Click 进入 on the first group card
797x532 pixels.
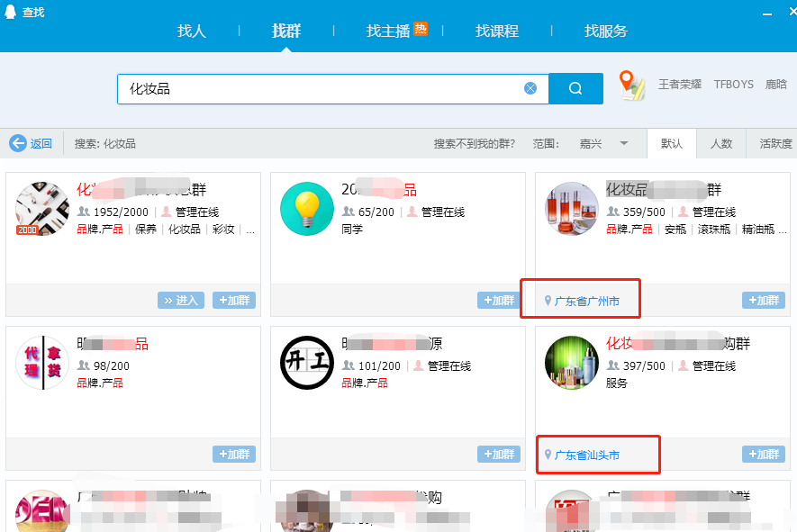pyautogui.click(x=180, y=300)
